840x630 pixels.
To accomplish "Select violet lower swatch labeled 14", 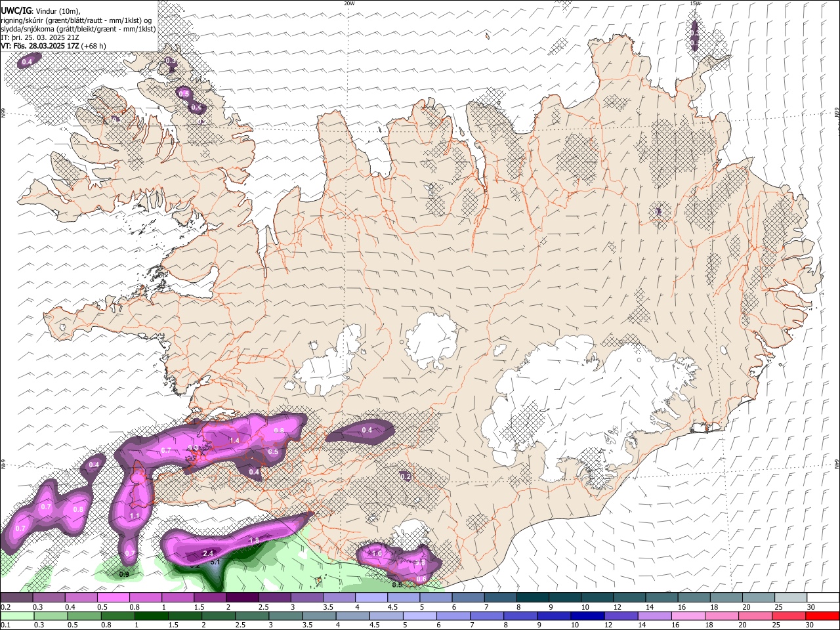I will point(656,616).
